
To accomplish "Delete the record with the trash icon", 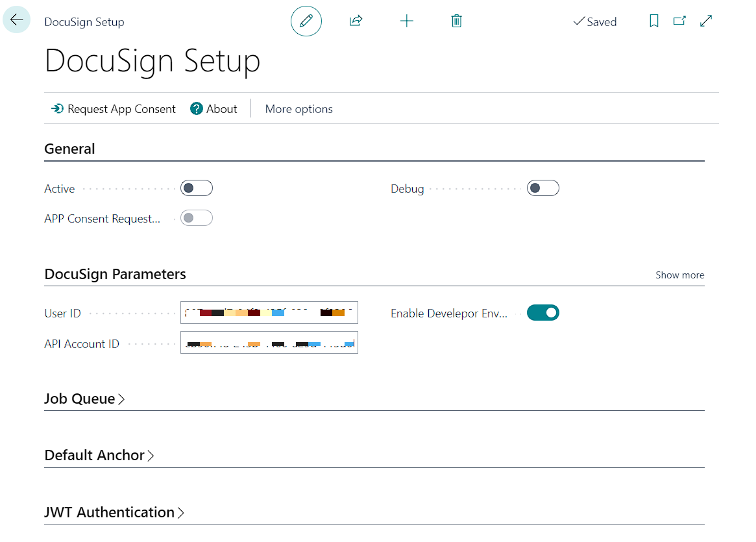I will 457,21.
